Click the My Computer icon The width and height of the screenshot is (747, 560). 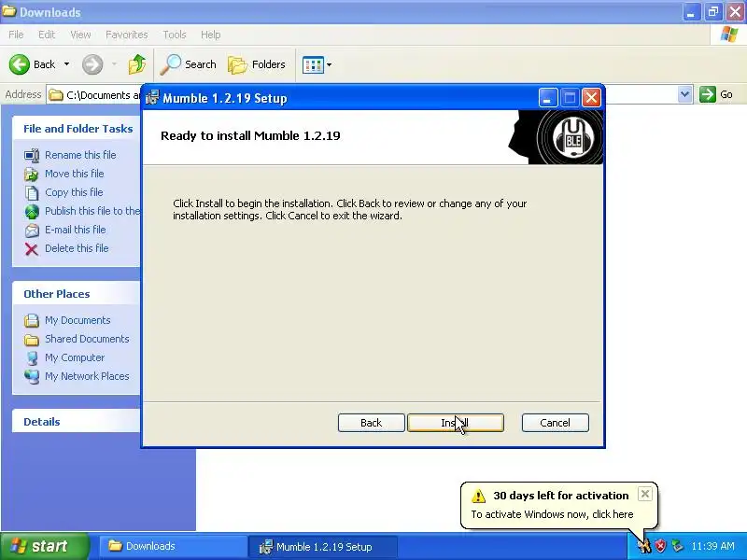32,357
